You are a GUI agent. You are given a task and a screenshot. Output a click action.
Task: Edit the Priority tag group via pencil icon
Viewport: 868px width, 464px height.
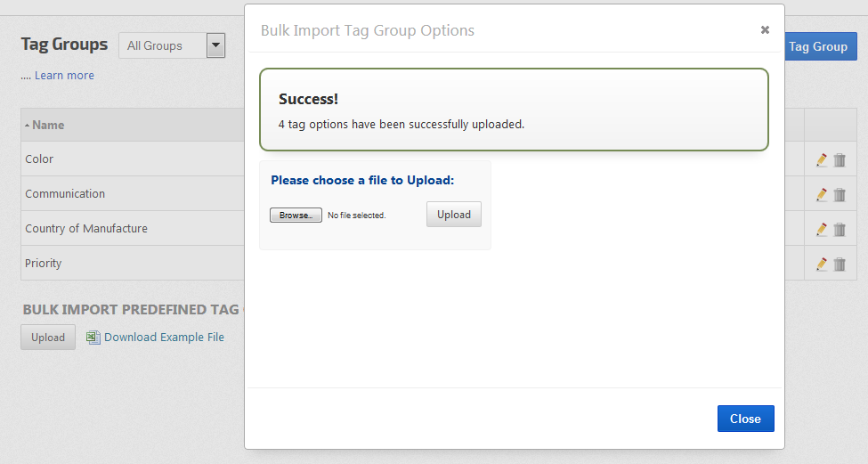click(821, 264)
